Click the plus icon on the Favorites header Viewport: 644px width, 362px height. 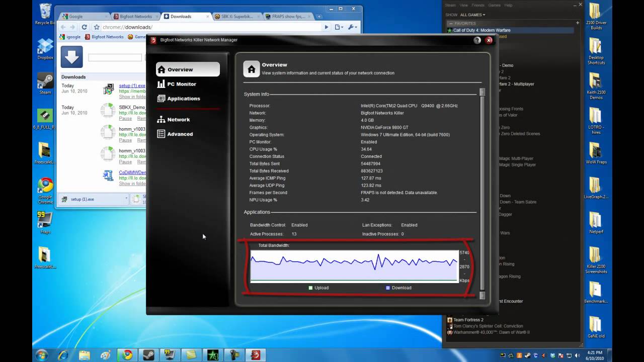coord(578,23)
